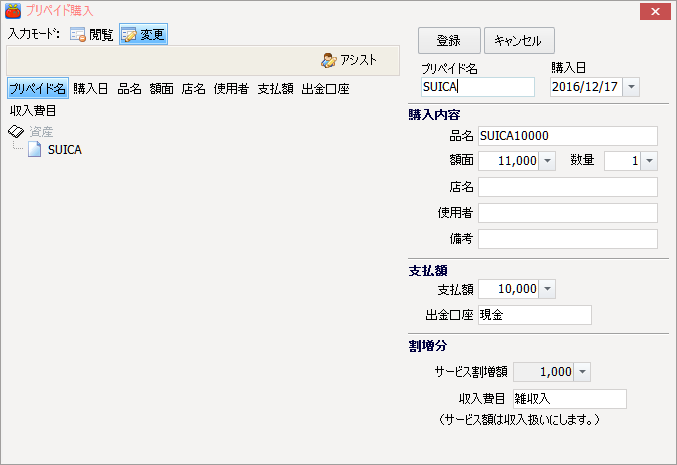Viewport: 677px width, 465px height.
Task: Open the サービス割増額 dropdown arrow
Action: coord(582,372)
